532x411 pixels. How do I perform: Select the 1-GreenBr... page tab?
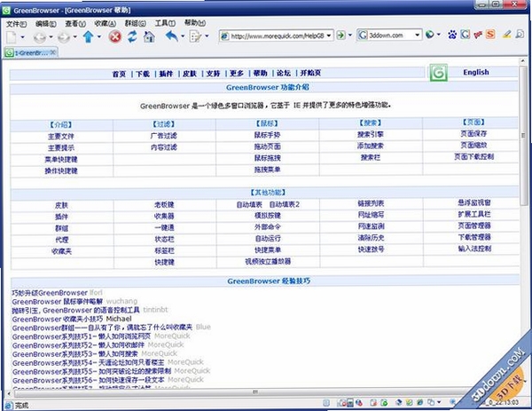click(x=30, y=52)
